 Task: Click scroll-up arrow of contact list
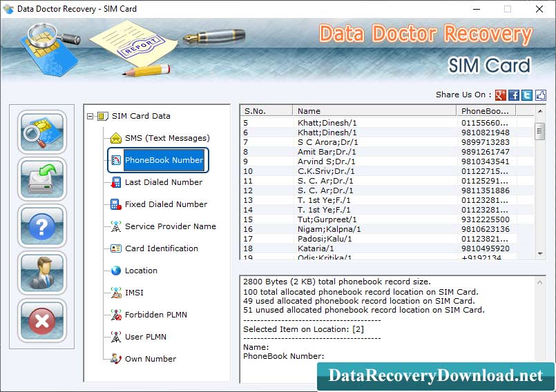click(x=540, y=111)
